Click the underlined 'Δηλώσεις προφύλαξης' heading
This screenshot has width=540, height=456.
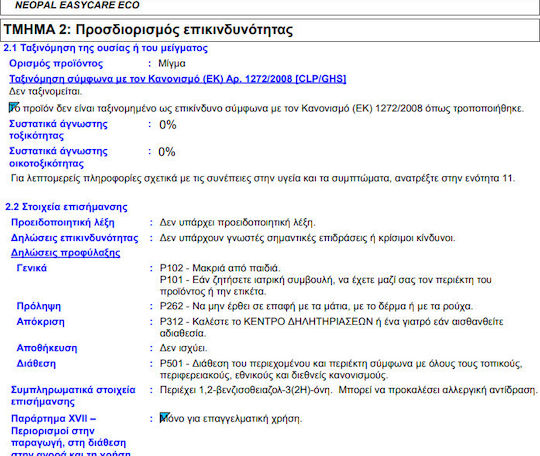[65, 253]
